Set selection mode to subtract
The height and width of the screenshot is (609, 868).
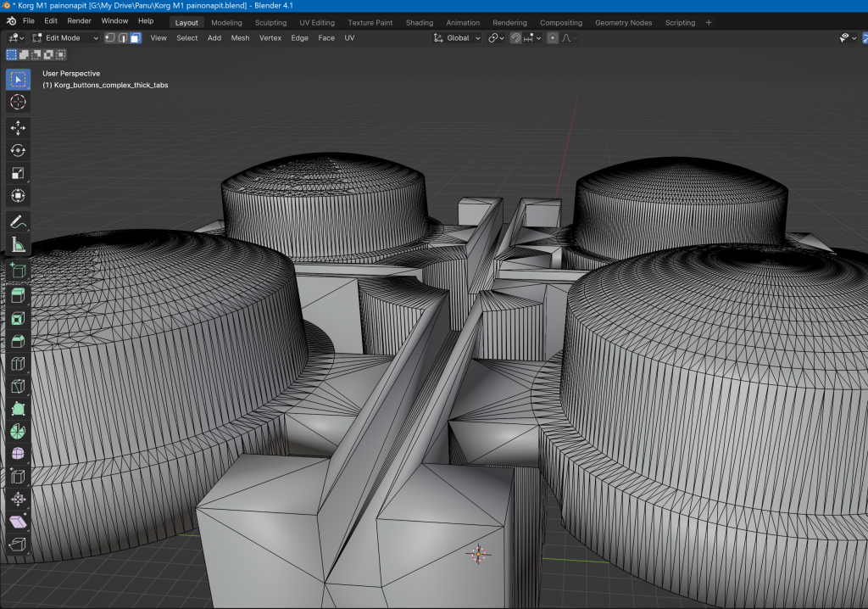click(36, 54)
